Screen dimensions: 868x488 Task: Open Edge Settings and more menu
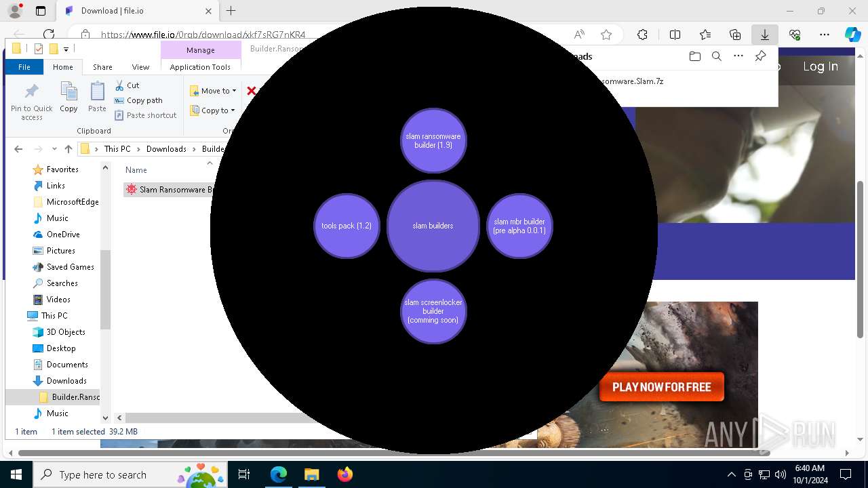point(825,35)
